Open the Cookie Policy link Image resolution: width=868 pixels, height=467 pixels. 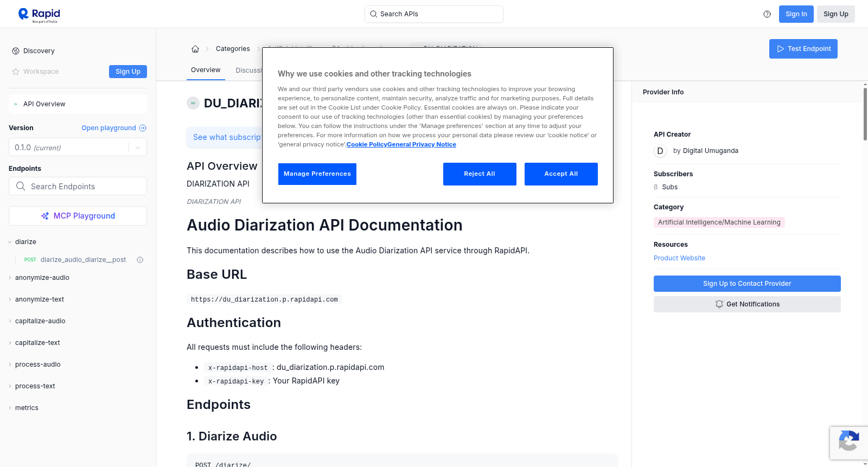[x=367, y=144]
